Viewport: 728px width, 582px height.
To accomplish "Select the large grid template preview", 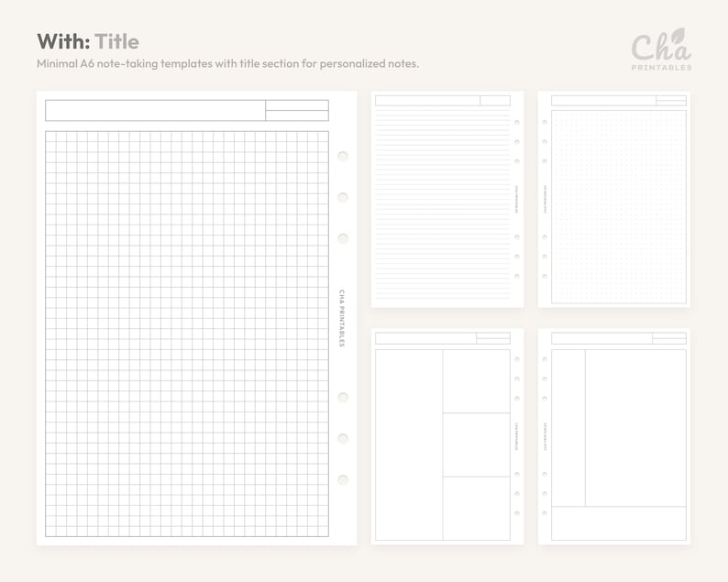I will [x=197, y=318].
